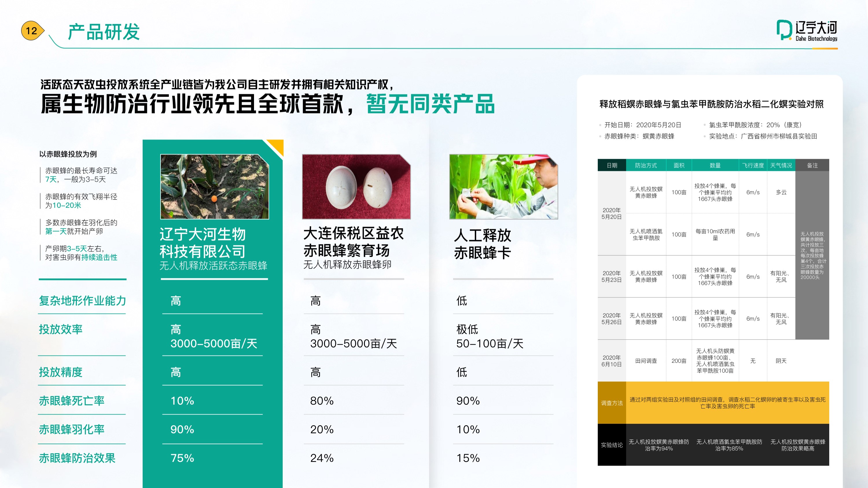The height and width of the screenshot is (488, 868).
Task: Click the 调查方法 label cell
Action: coord(612,403)
